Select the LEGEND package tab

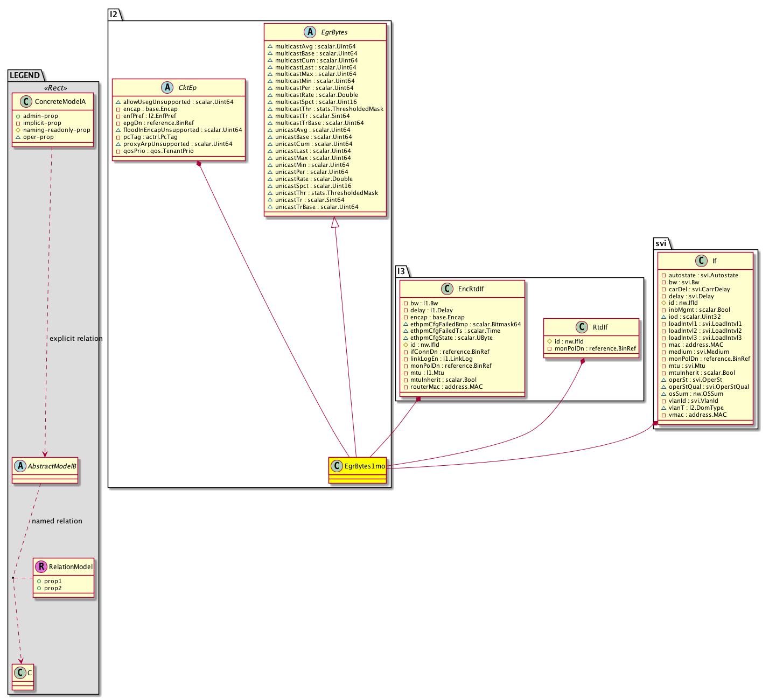point(24,75)
